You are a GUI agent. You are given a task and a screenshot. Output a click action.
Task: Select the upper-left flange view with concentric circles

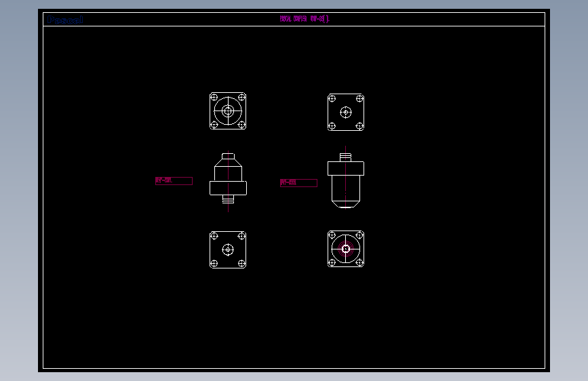pos(228,111)
